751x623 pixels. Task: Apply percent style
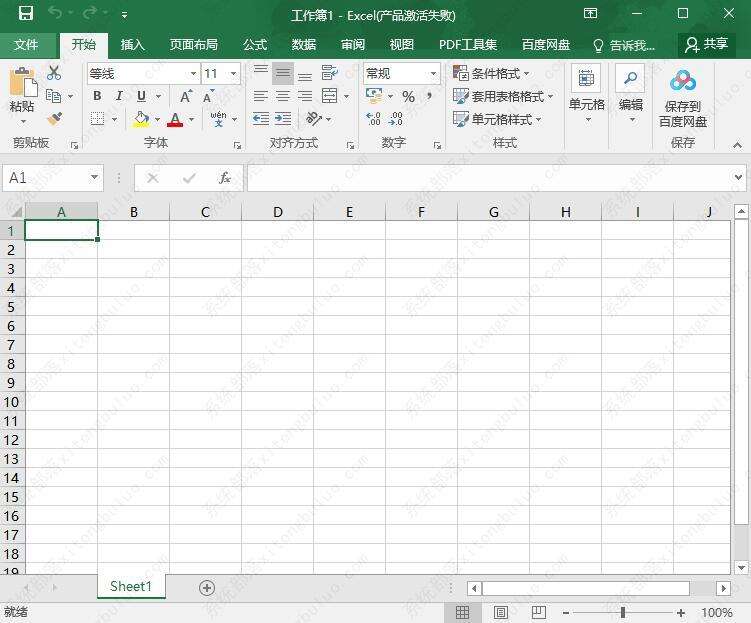(x=409, y=96)
